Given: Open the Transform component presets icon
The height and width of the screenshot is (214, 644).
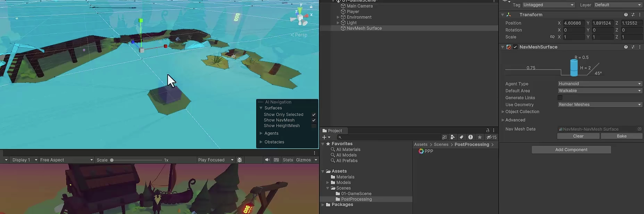Looking at the screenshot, I should [633, 15].
